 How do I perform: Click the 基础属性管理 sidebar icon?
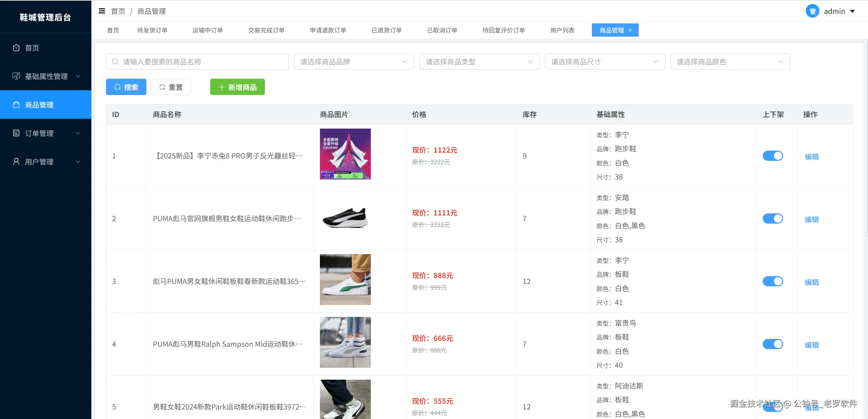16,76
